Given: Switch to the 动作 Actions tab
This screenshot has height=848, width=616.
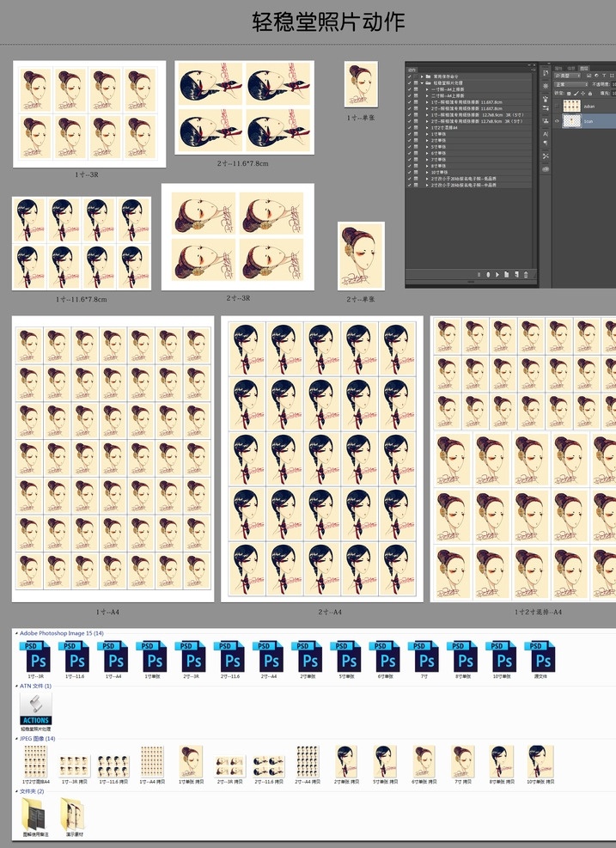Looking at the screenshot, I should pos(412,70).
